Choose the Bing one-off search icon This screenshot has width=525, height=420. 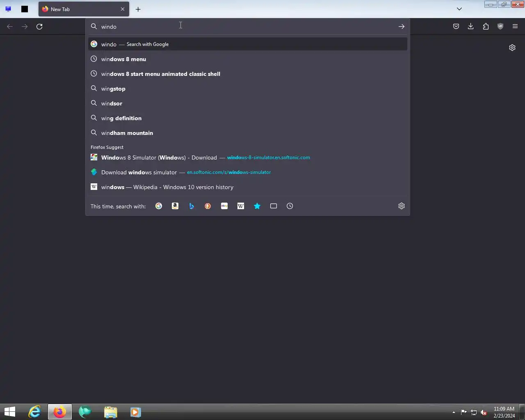(192, 206)
